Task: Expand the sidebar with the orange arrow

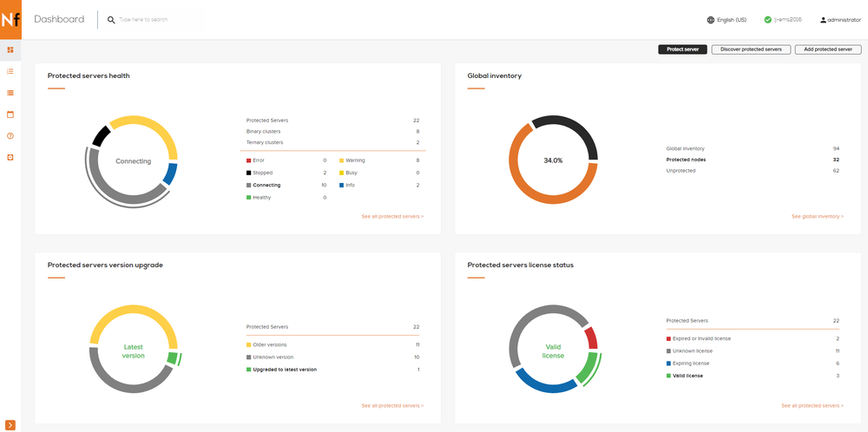Action: click(x=10, y=425)
